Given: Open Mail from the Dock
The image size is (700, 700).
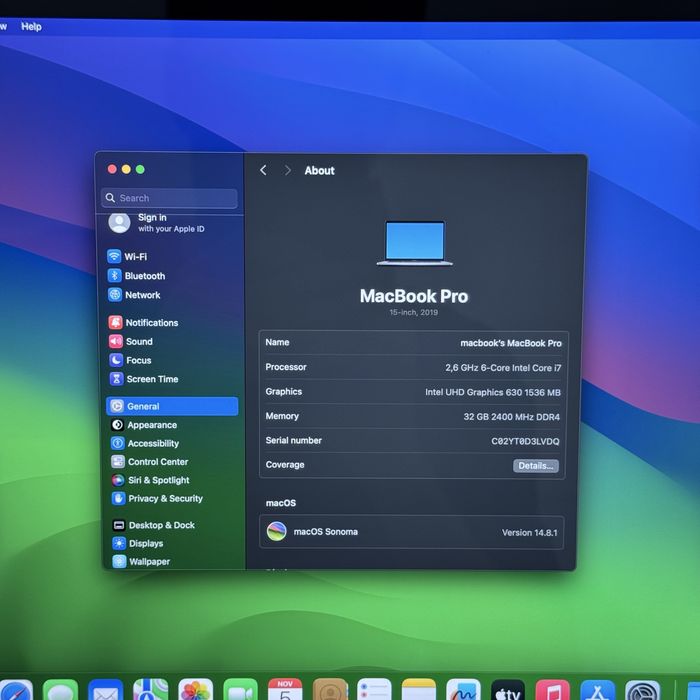Looking at the screenshot, I should [x=105, y=690].
